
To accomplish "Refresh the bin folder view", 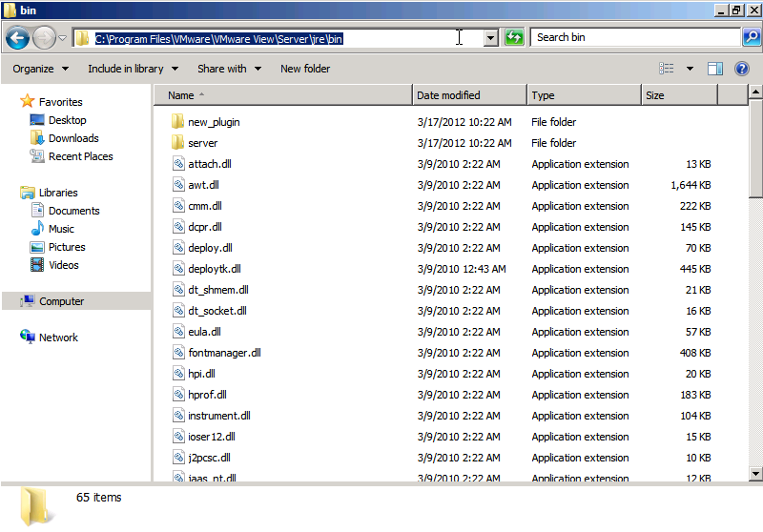I will (514, 38).
